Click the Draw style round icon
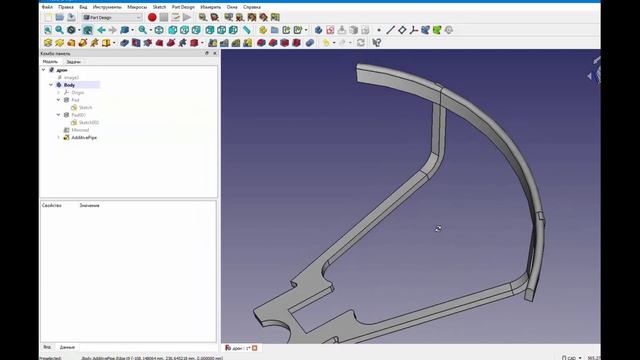Screen dimensions: 640x360 pyautogui.click(x=71, y=30)
